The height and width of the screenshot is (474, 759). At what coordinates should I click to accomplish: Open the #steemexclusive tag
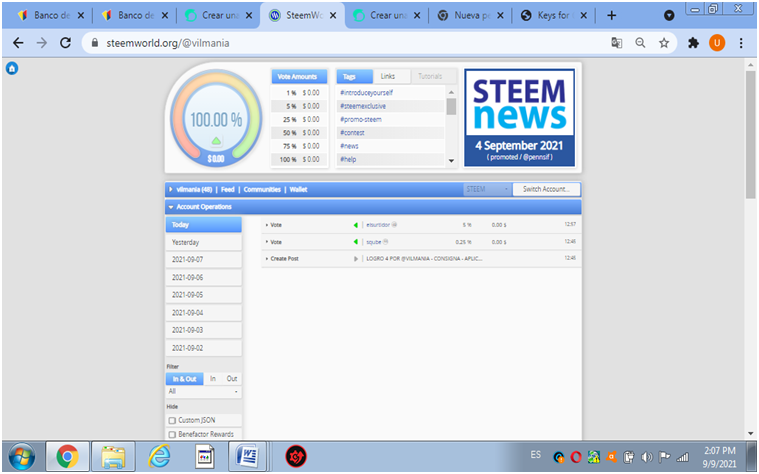pyautogui.click(x=363, y=106)
